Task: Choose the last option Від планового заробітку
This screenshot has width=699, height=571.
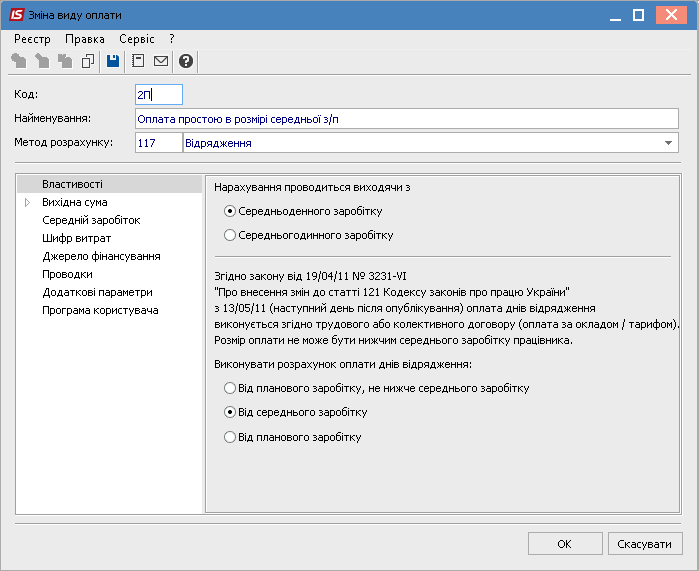Action: [292, 437]
